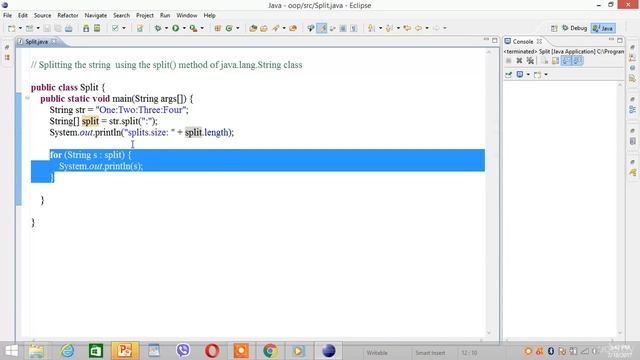Open the Previous Annotation dropdown arrow
The width and height of the screenshot is (640, 360).
pos(398,28)
